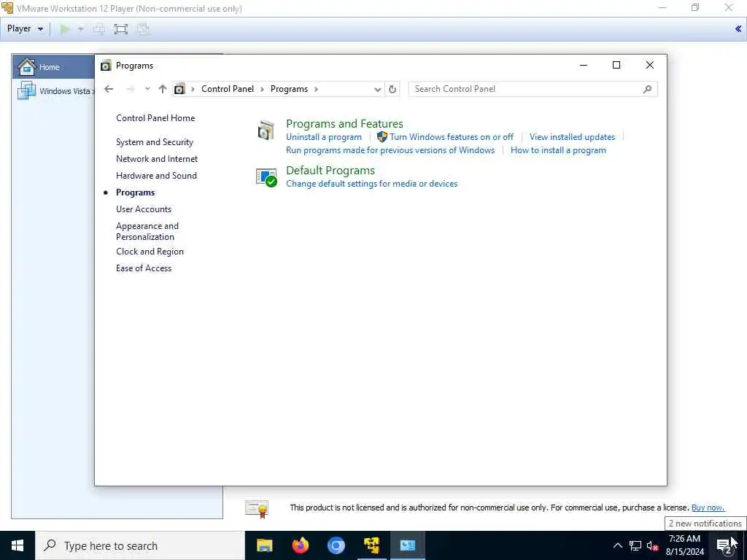Open Network and Internet category
747x560 pixels.
click(157, 158)
